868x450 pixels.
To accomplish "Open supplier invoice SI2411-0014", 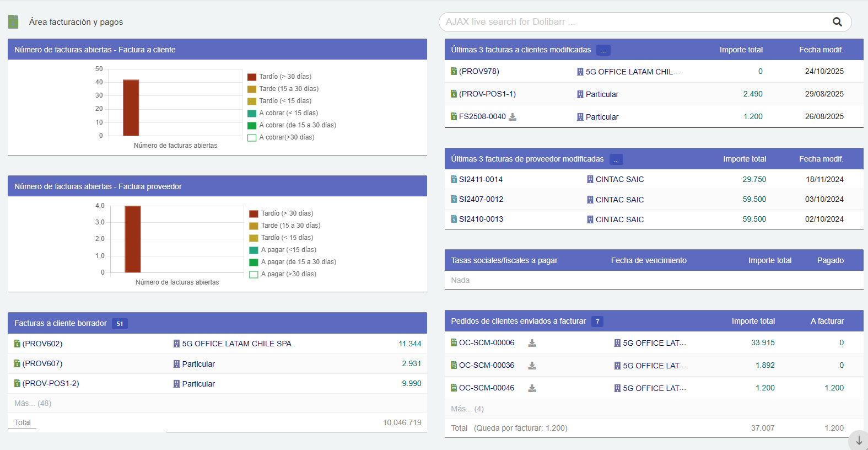I will click(481, 179).
